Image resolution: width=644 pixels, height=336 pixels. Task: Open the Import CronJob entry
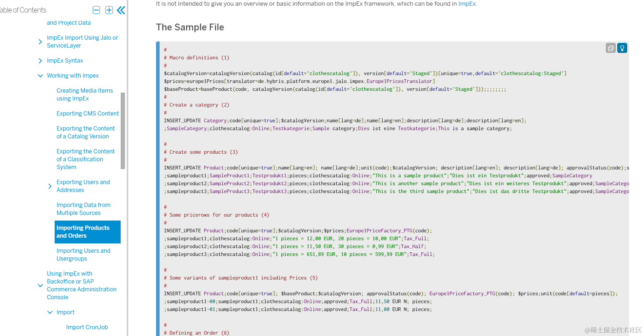pos(87,327)
